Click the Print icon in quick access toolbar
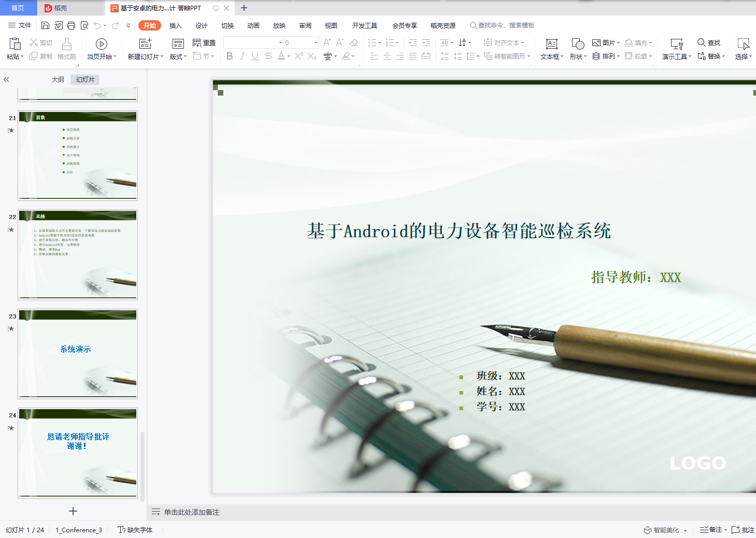 71,25
